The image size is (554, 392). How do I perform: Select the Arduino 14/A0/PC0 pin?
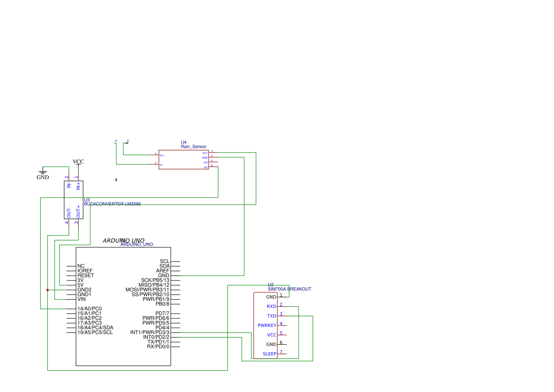(x=90, y=309)
